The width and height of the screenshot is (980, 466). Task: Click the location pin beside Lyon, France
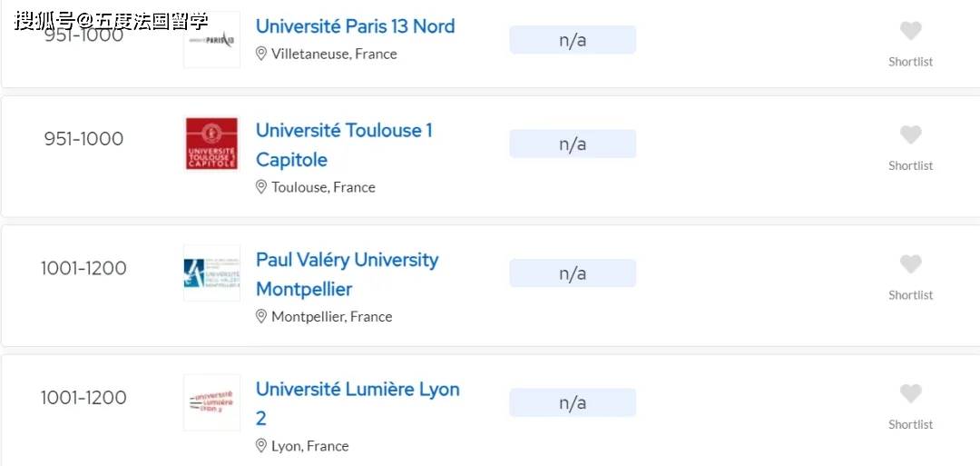click(x=261, y=446)
